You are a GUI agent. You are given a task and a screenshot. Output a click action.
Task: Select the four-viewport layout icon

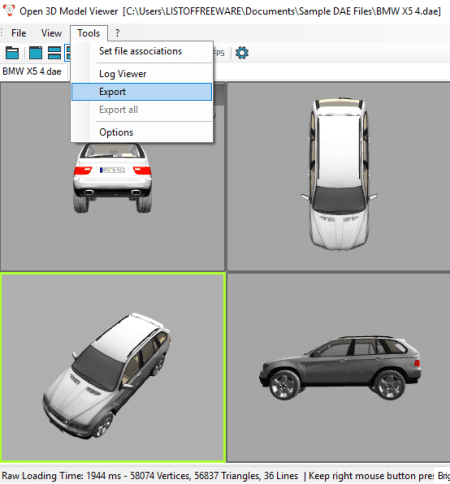(x=68, y=53)
